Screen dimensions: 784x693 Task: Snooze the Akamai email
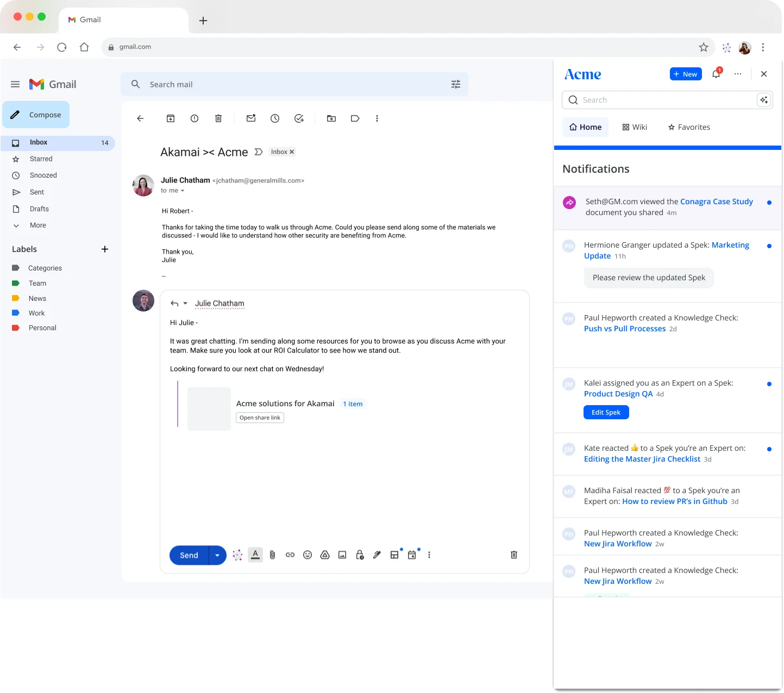pos(275,118)
